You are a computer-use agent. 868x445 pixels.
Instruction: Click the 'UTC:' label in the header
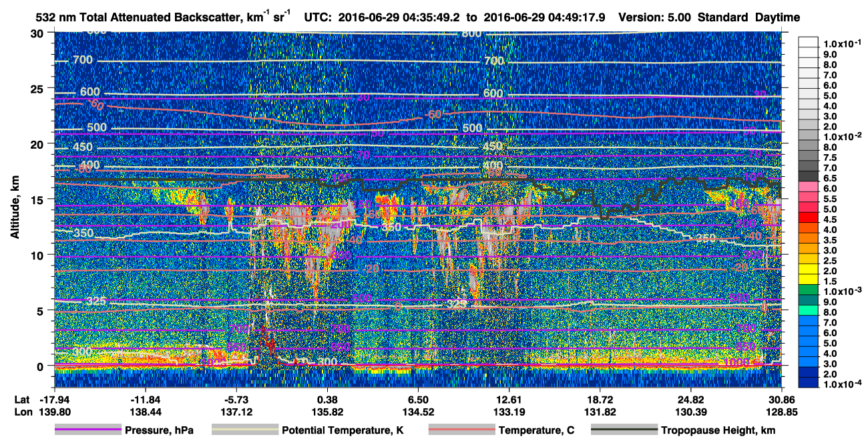pos(316,18)
